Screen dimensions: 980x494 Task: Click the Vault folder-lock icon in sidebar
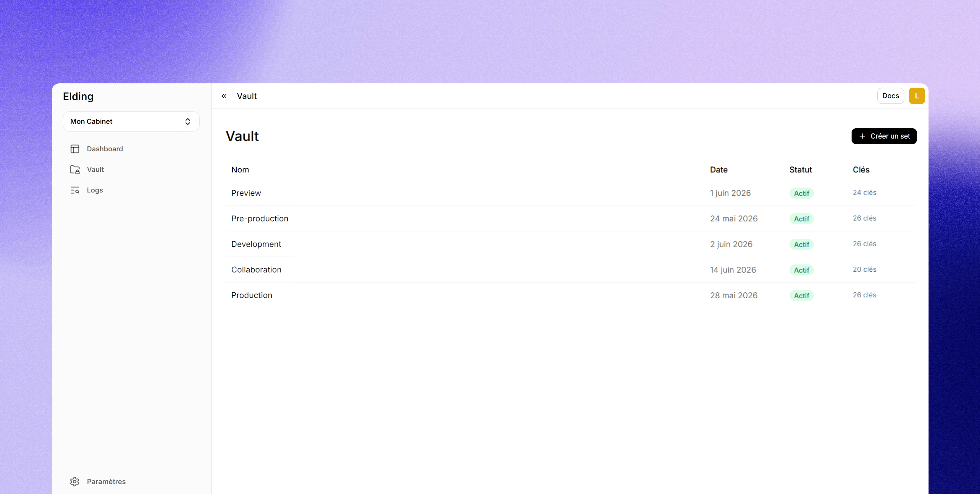(75, 170)
